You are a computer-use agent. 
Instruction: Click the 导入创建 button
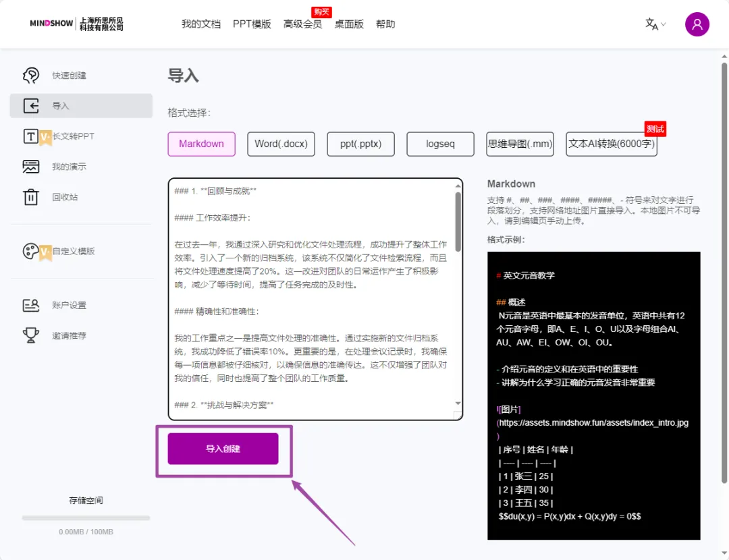coord(223,449)
